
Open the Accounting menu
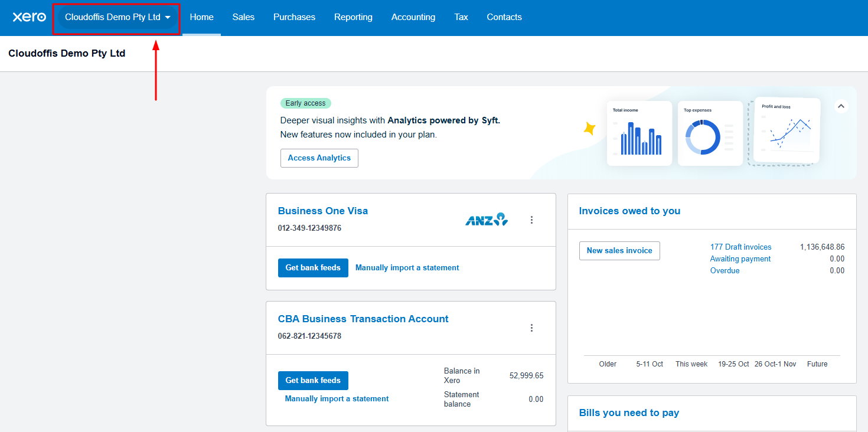click(413, 17)
